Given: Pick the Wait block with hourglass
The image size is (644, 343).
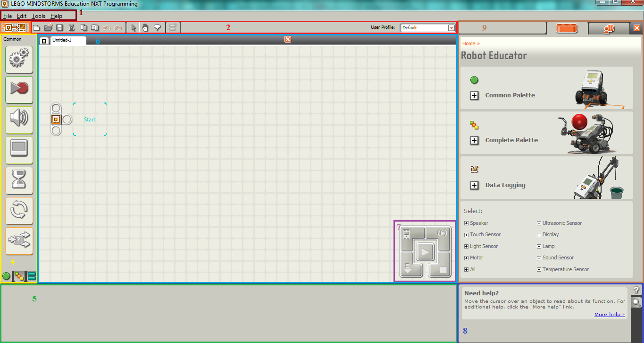Looking at the screenshot, I should coord(19,180).
